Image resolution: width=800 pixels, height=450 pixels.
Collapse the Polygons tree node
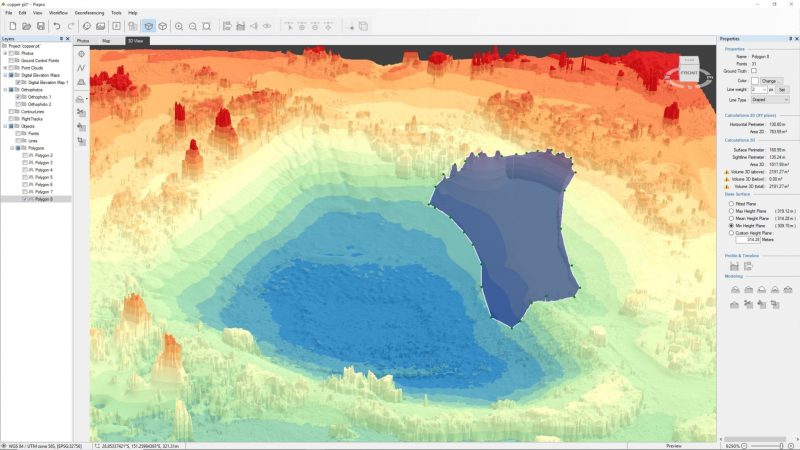tap(13, 148)
